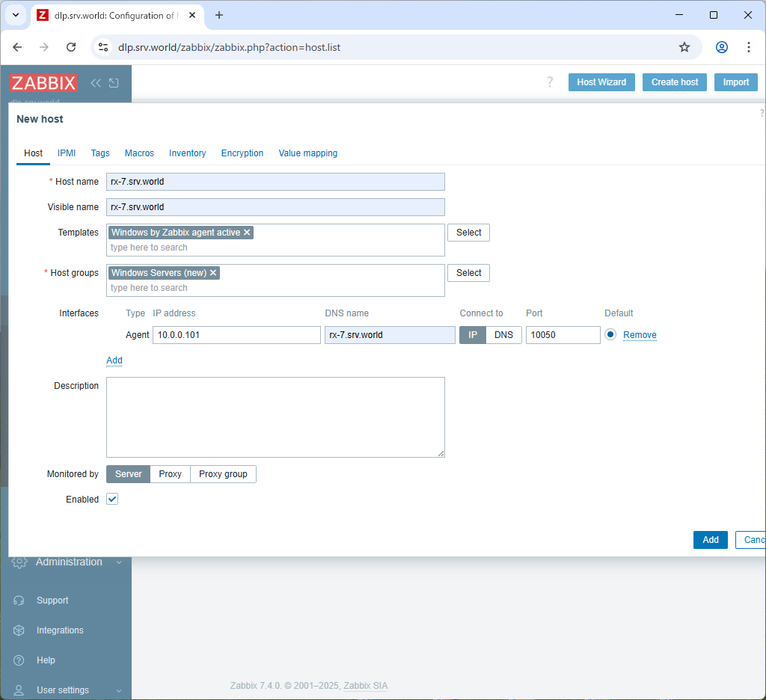
Task: Open the Macros tab
Action: (x=139, y=153)
